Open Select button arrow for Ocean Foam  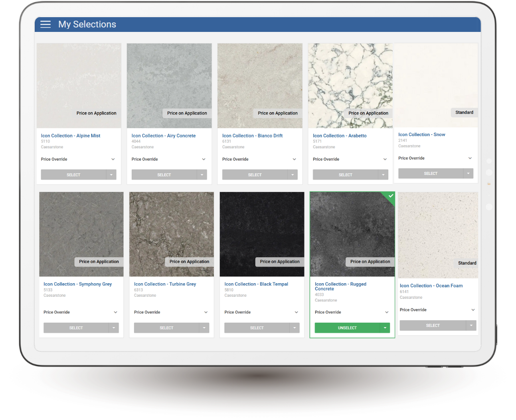pos(471,325)
